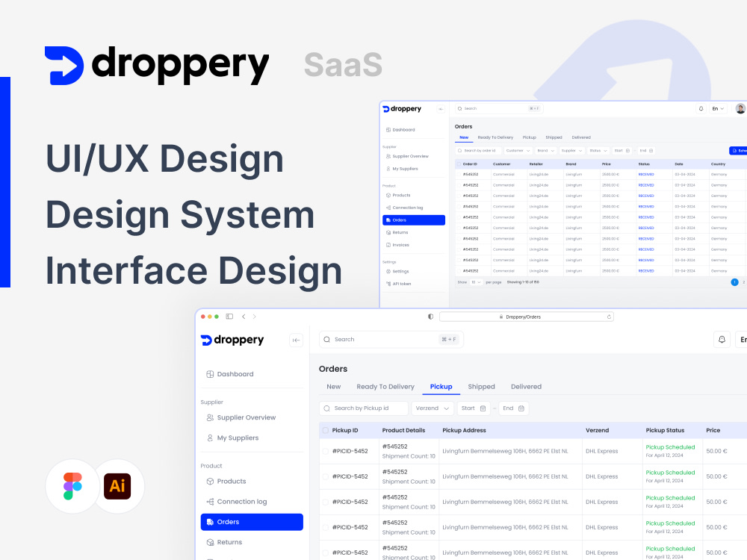Open End date picker in back window

pyautogui.click(x=646, y=151)
